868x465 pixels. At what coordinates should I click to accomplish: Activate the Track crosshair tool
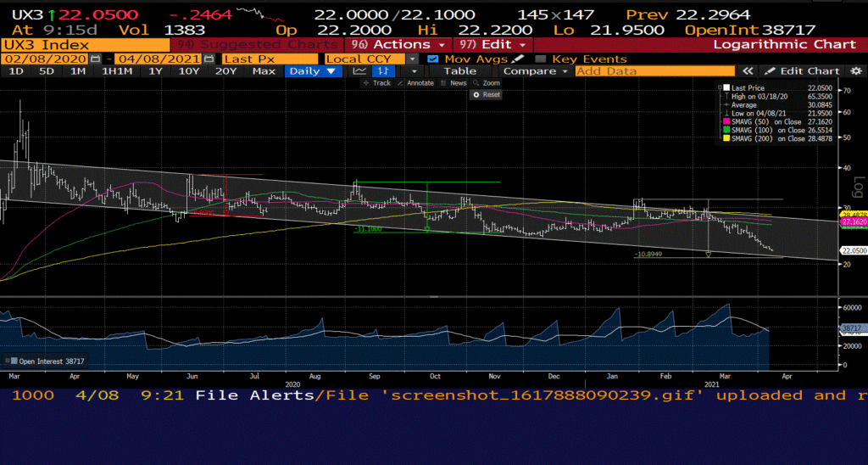click(x=377, y=83)
